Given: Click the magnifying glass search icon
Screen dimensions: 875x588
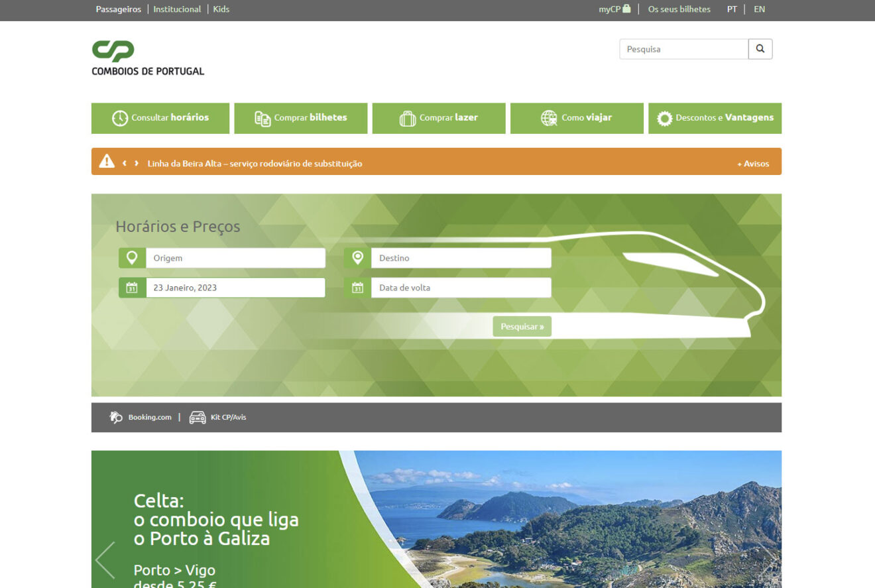Looking at the screenshot, I should [x=760, y=49].
